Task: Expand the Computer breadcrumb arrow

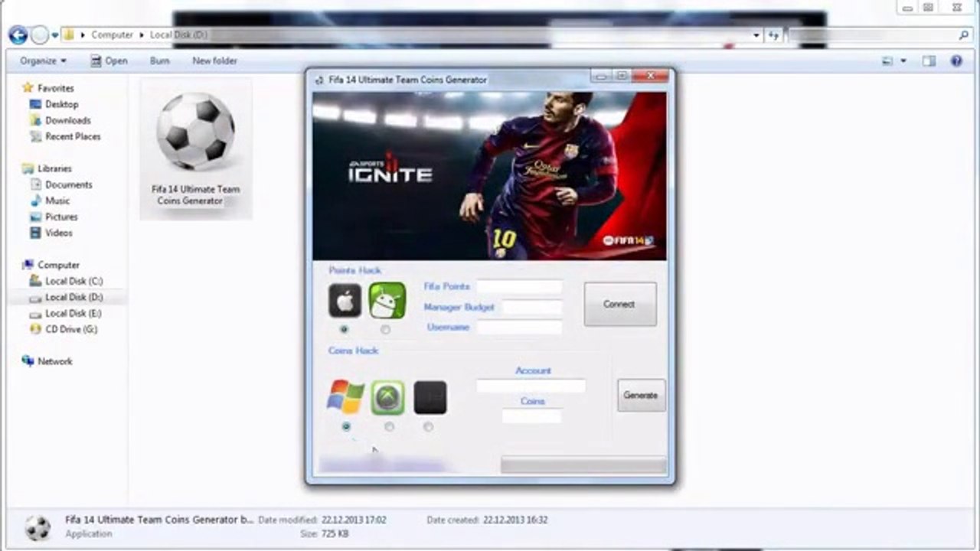Action: click(x=142, y=34)
